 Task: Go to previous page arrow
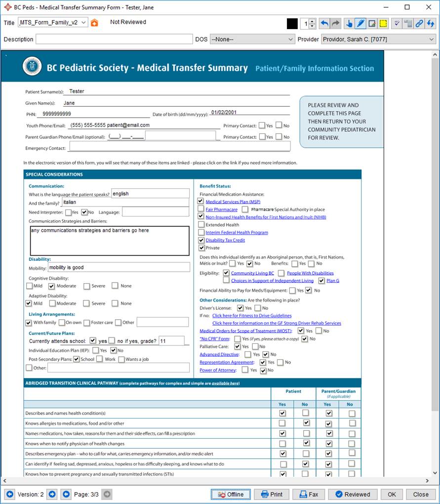click(x=66, y=494)
